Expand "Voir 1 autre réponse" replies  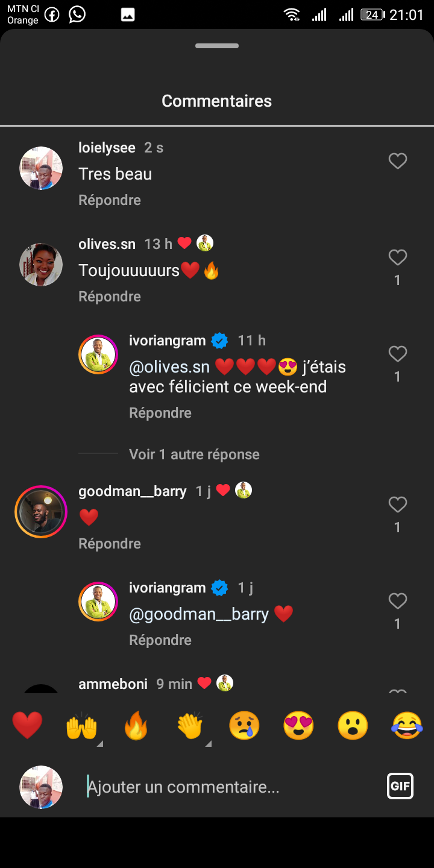click(194, 454)
